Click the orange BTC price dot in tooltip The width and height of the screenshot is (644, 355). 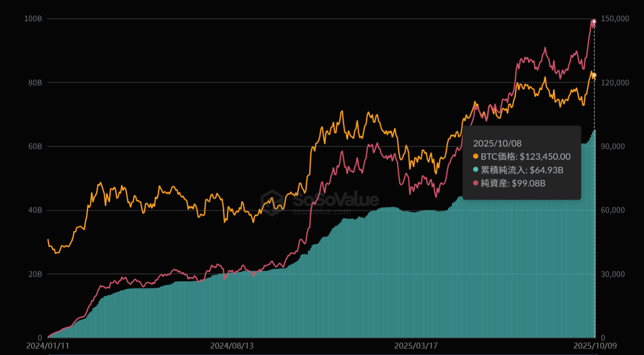pos(475,157)
